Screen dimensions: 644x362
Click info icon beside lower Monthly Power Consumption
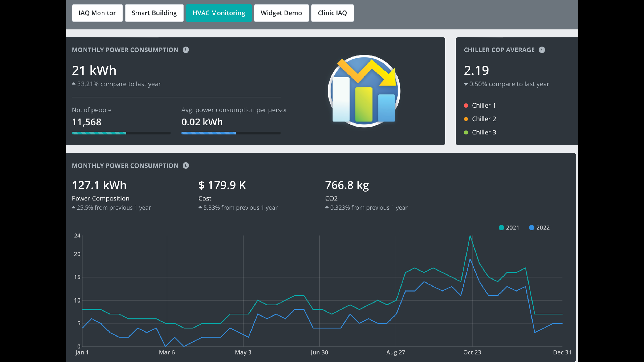[186, 165]
